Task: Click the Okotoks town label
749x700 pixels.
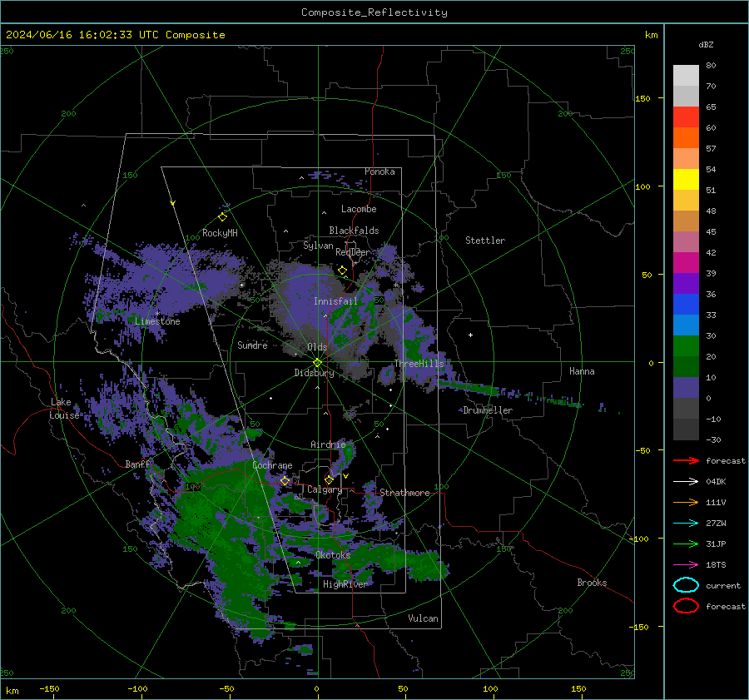Action: [x=333, y=555]
